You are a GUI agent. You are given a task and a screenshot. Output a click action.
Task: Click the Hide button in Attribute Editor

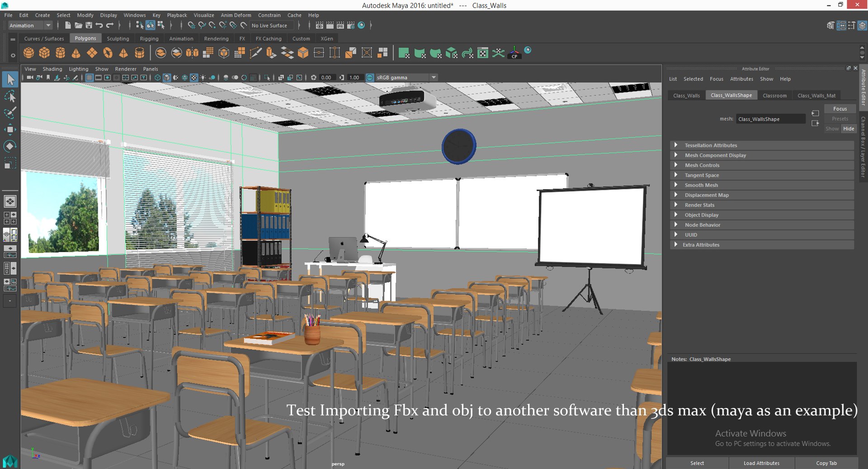(849, 129)
